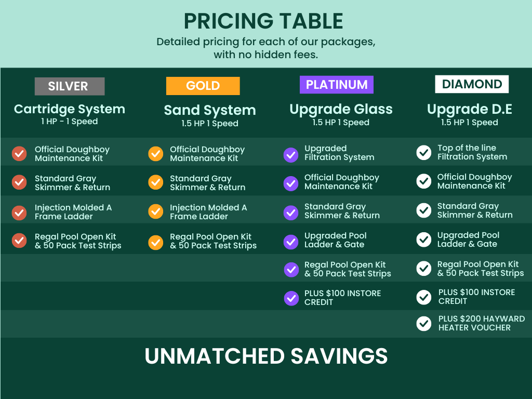Choose the white DIAMOND package badge

point(472,84)
